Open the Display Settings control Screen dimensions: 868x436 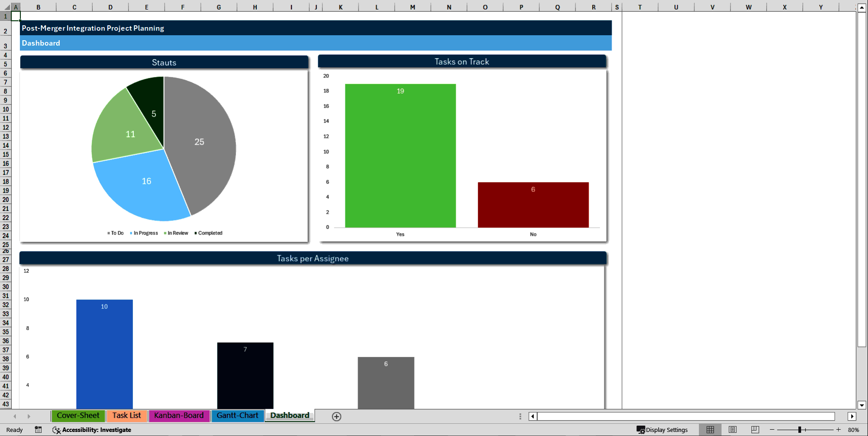(x=663, y=430)
